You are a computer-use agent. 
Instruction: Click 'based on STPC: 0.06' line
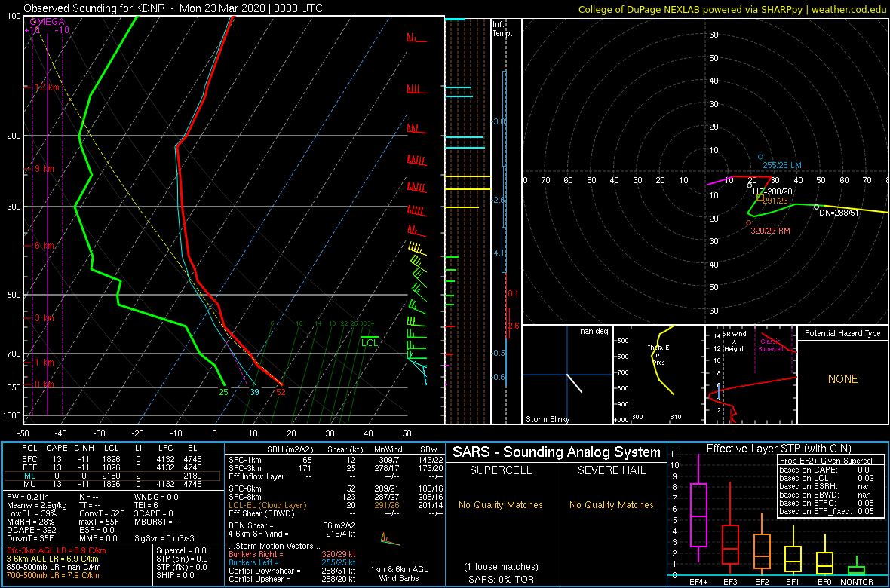(x=827, y=503)
